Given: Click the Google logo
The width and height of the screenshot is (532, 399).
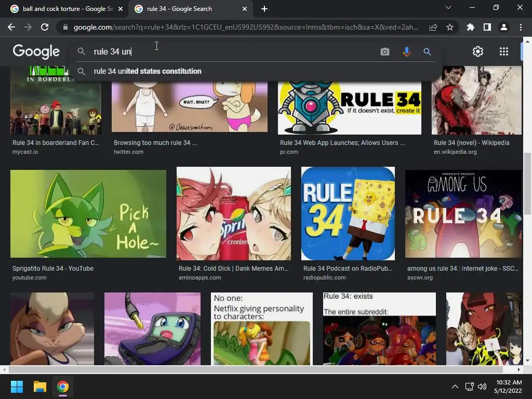Looking at the screenshot, I should coord(36,51).
